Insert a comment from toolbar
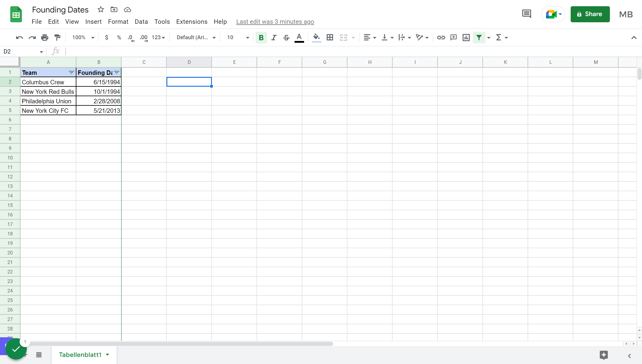Image resolution: width=642 pixels, height=364 pixels. pos(454,37)
